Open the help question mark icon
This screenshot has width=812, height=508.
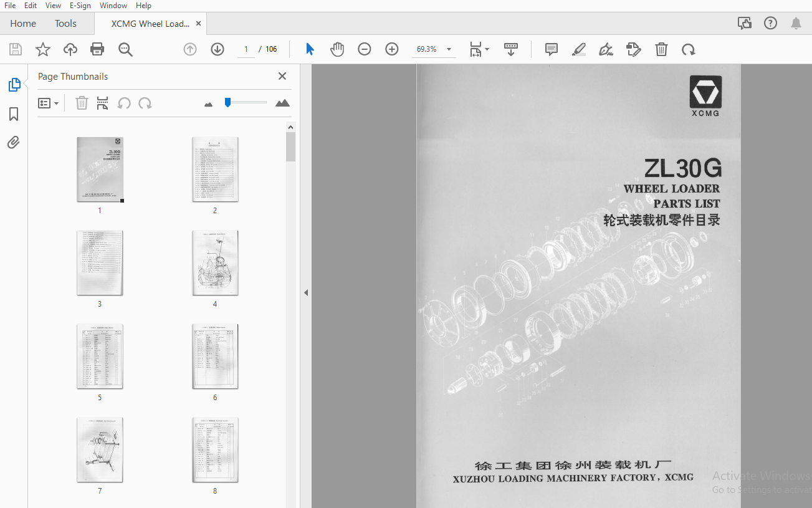coord(771,24)
